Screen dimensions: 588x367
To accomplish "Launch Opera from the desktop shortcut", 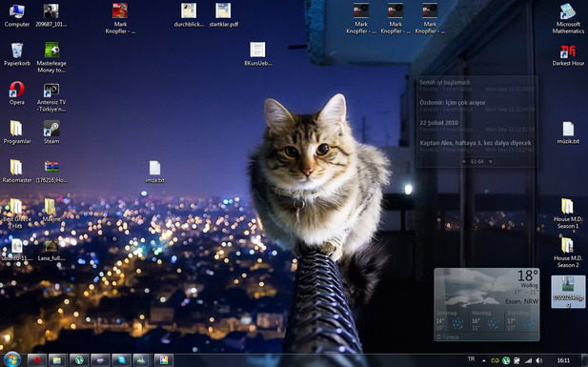I will point(17,93).
